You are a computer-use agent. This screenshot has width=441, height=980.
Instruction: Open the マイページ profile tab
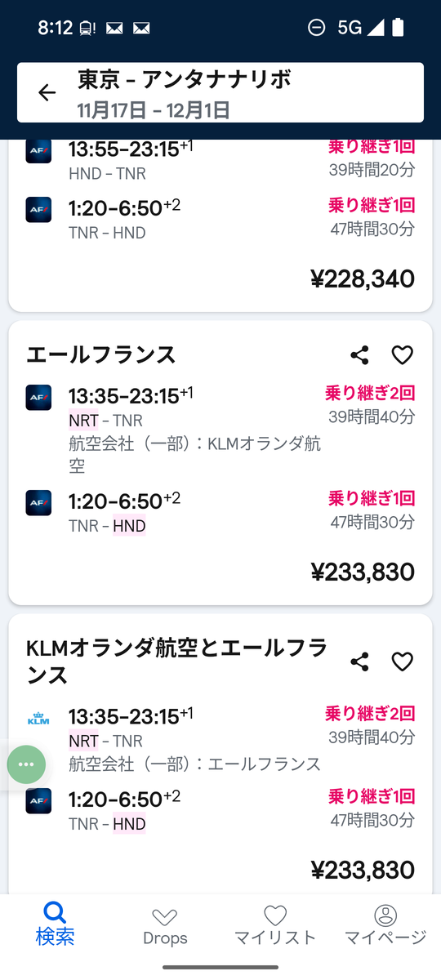pos(385,926)
